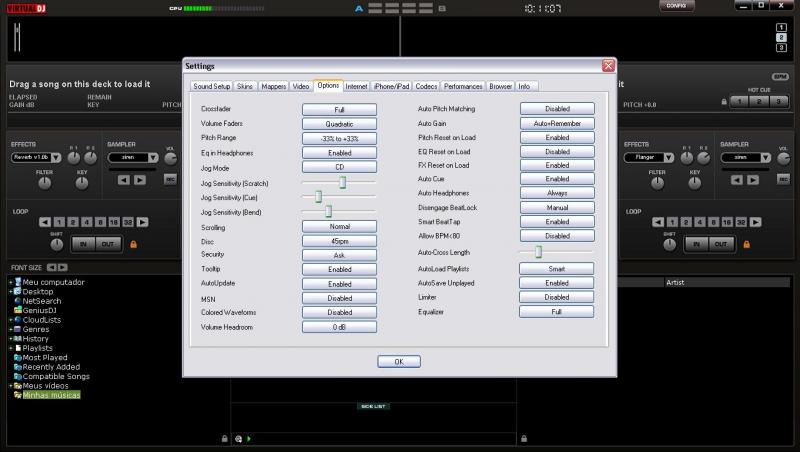Select layout number 3 at top right

click(x=781, y=47)
